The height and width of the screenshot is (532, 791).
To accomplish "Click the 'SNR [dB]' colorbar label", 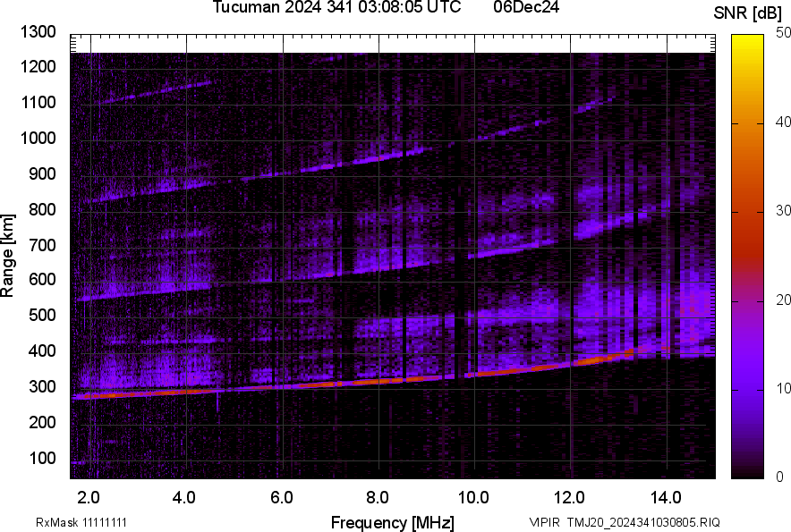I will (747, 13).
